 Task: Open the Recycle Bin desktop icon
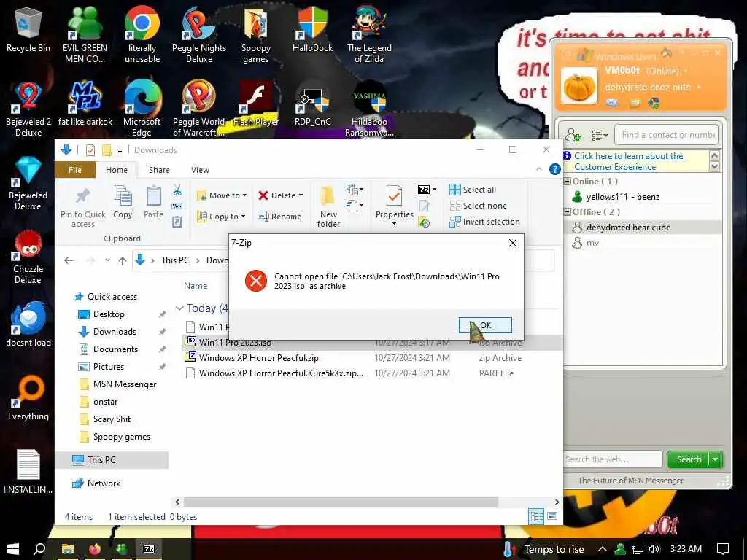(x=28, y=29)
